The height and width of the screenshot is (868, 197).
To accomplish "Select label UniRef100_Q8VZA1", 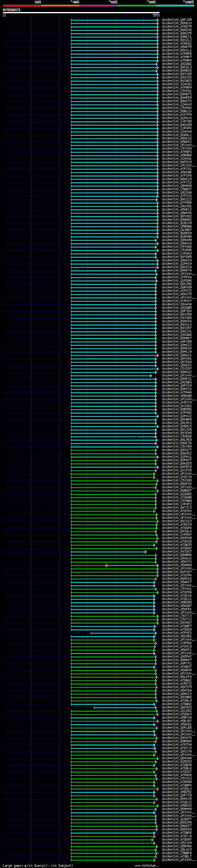I will 177,358.
